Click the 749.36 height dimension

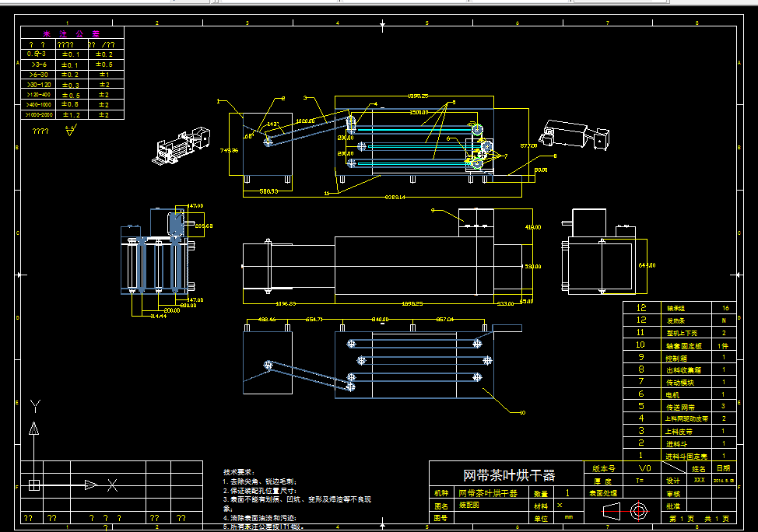(229, 150)
